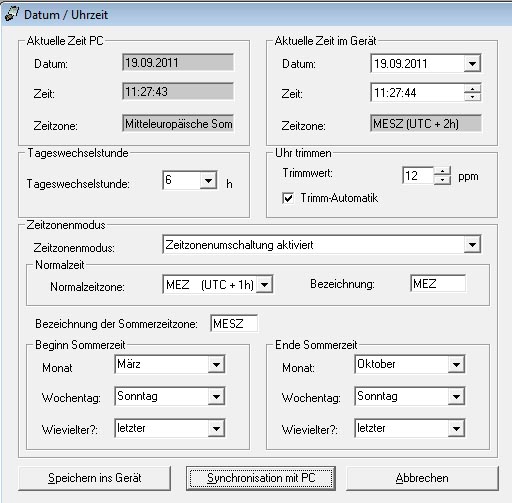The width and height of the screenshot is (512, 503).
Task: Click the Speichern ins Gerät button
Action: 95,478
